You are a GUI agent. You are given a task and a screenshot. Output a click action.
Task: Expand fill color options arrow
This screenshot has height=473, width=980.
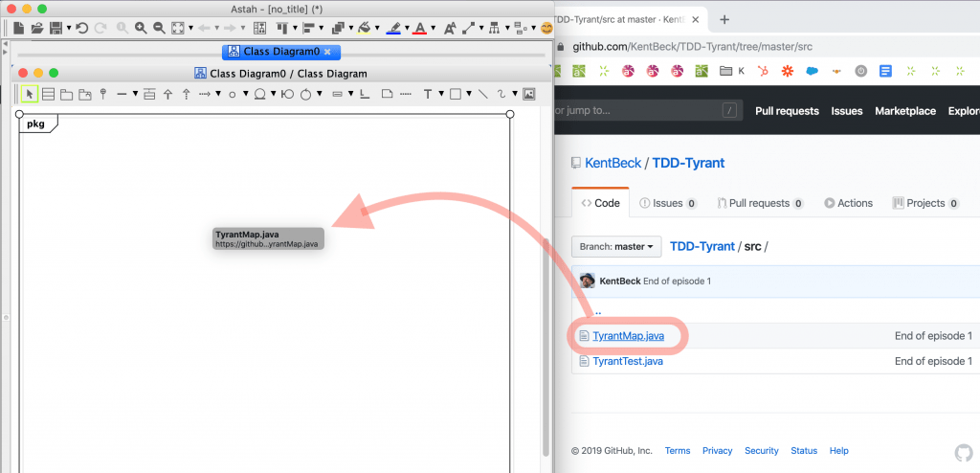click(x=377, y=28)
